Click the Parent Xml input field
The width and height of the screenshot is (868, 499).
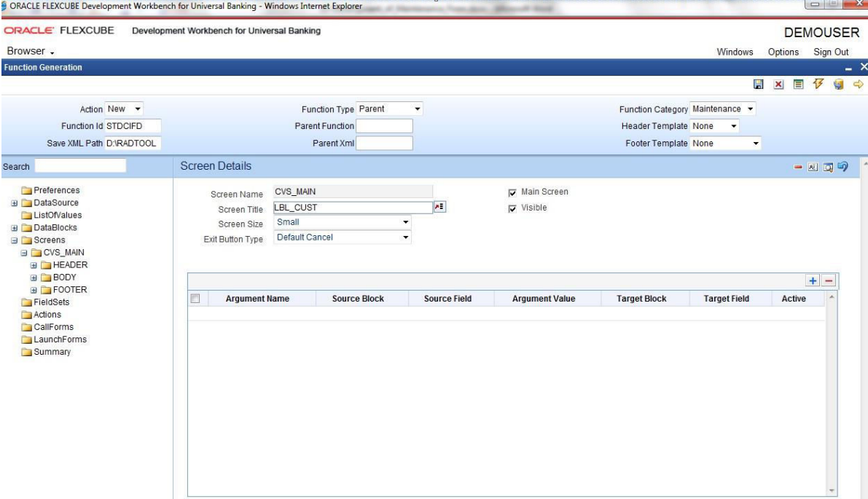point(384,144)
